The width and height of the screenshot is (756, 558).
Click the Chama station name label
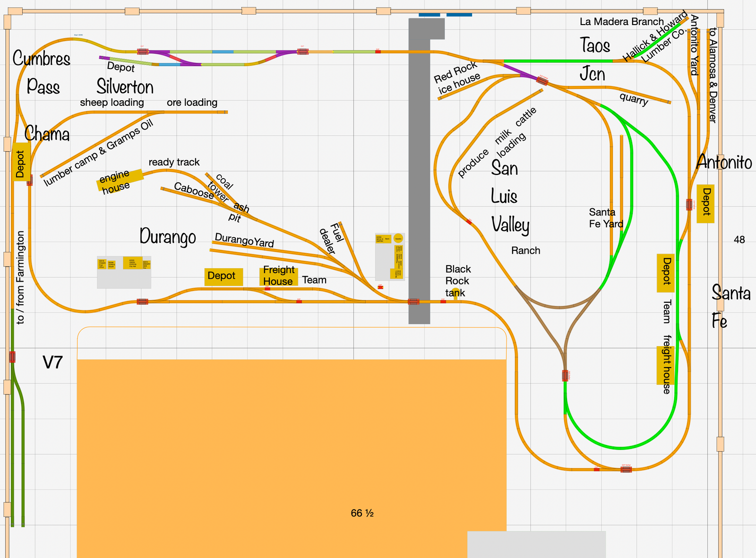click(47, 134)
